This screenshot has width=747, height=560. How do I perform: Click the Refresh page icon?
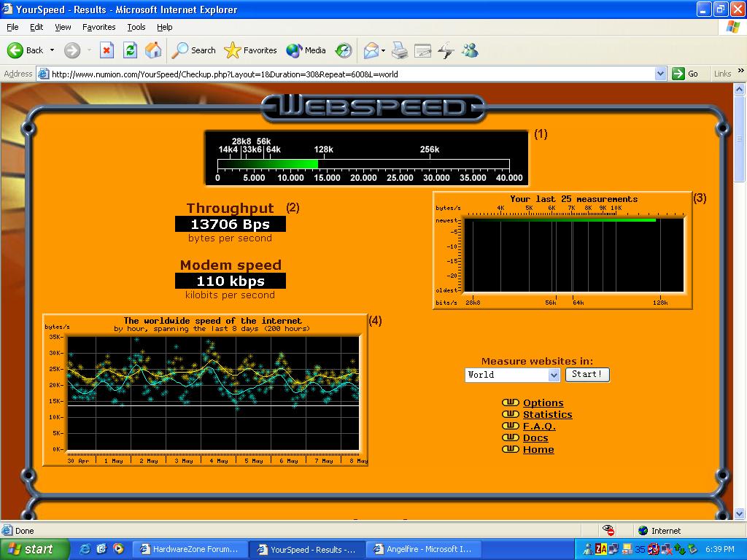(x=130, y=50)
